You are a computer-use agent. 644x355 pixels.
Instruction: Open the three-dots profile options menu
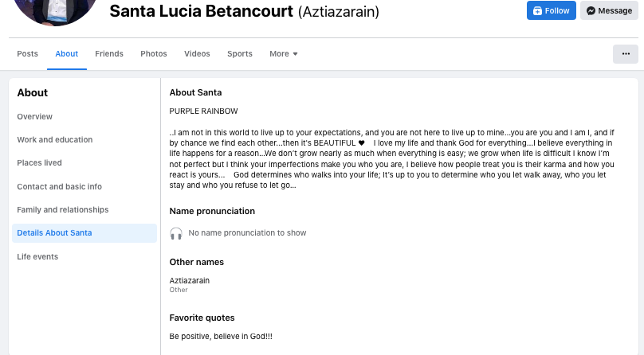tap(626, 53)
